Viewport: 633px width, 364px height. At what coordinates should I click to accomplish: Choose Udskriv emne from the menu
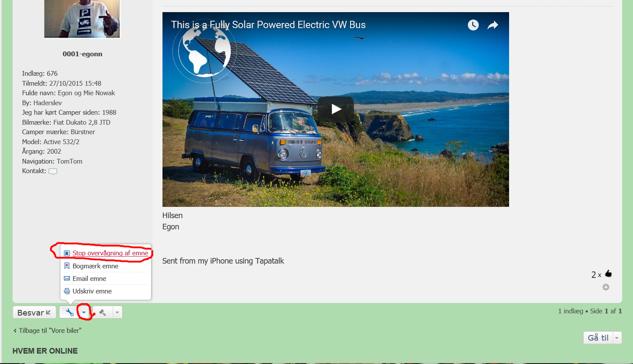pyautogui.click(x=92, y=291)
